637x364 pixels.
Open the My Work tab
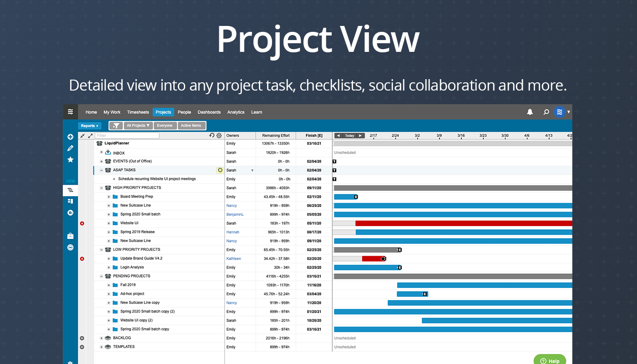click(x=112, y=112)
